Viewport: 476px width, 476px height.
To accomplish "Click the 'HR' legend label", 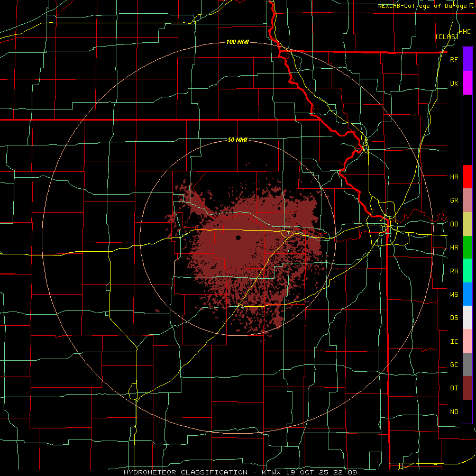I will coord(454,248).
